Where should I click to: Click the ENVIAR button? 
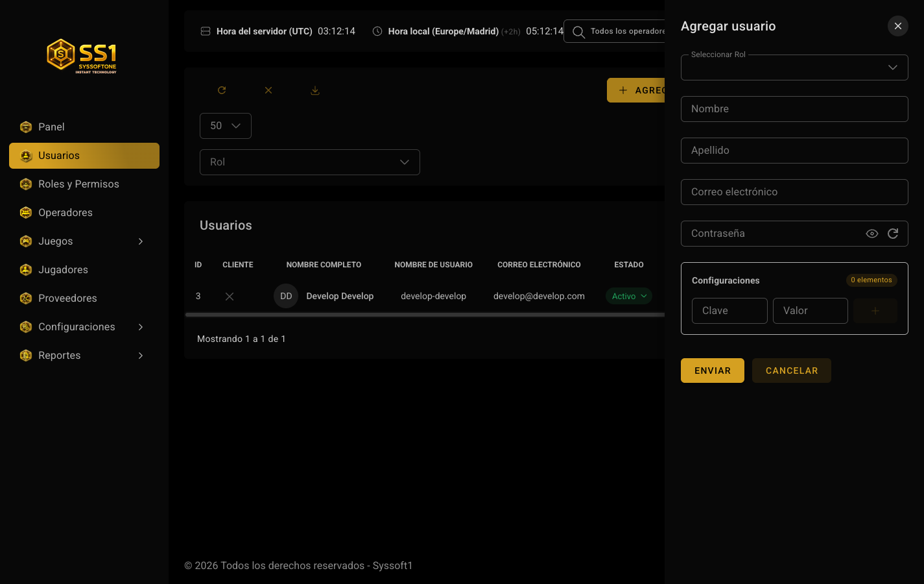(x=713, y=371)
